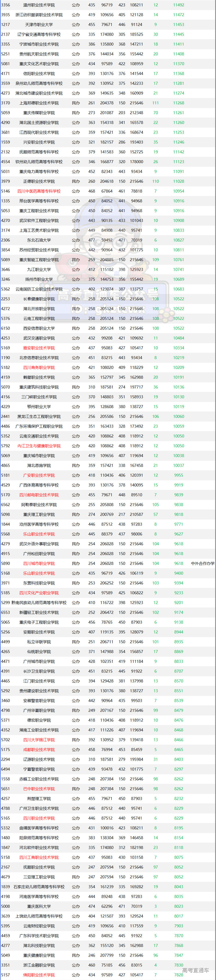
Task: Click red 成都职业技术学院
Action: (39, 750)
